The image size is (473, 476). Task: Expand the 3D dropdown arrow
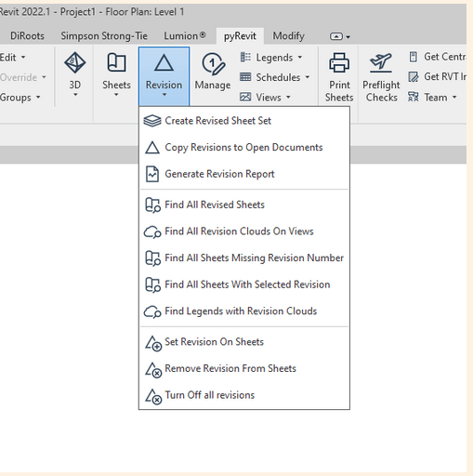75,95
